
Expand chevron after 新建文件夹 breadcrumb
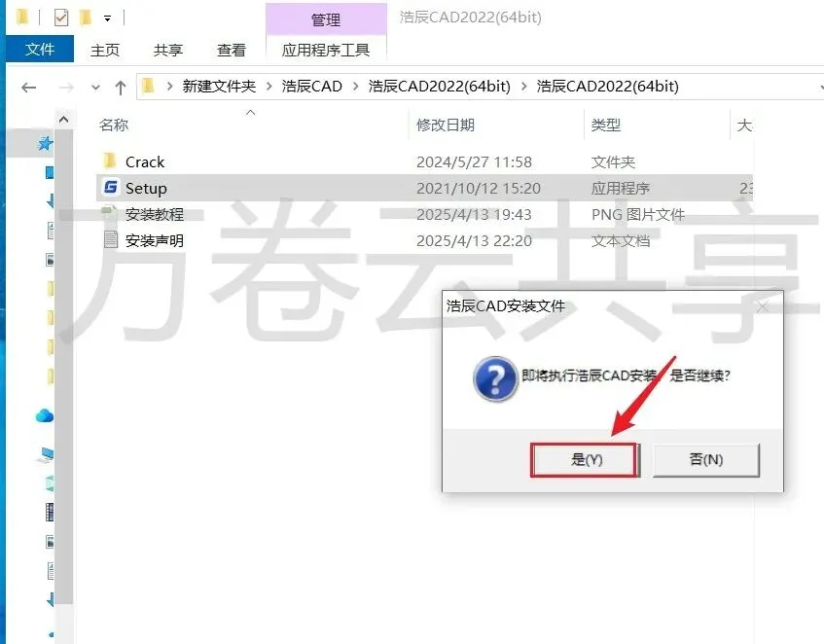(269, 87)
